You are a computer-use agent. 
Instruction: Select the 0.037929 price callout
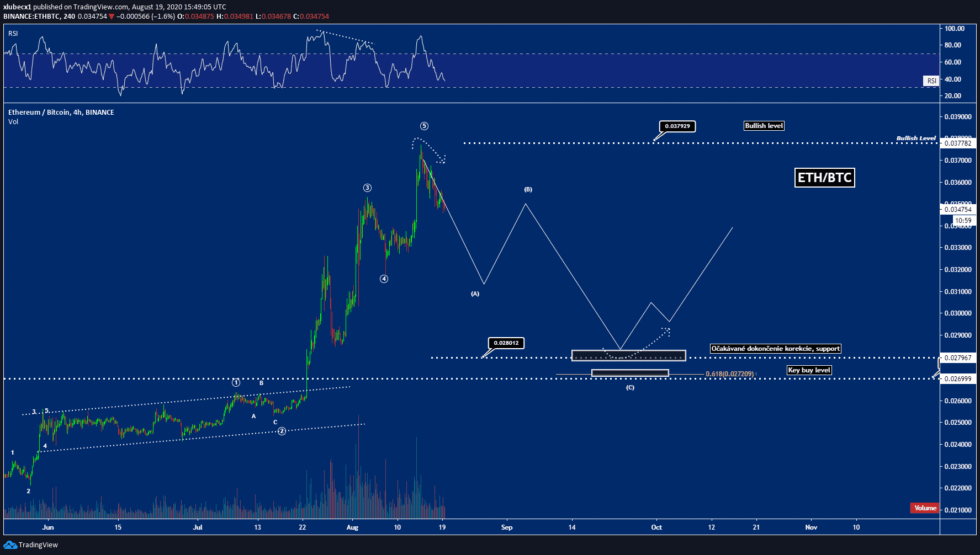(677, 126)
